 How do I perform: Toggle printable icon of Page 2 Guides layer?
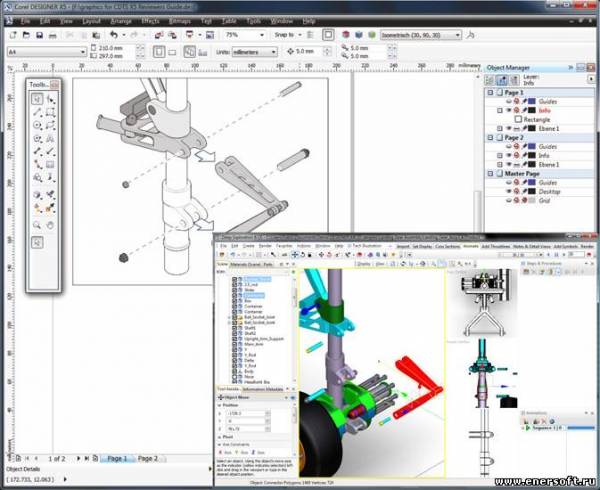(x=517, y=146)
